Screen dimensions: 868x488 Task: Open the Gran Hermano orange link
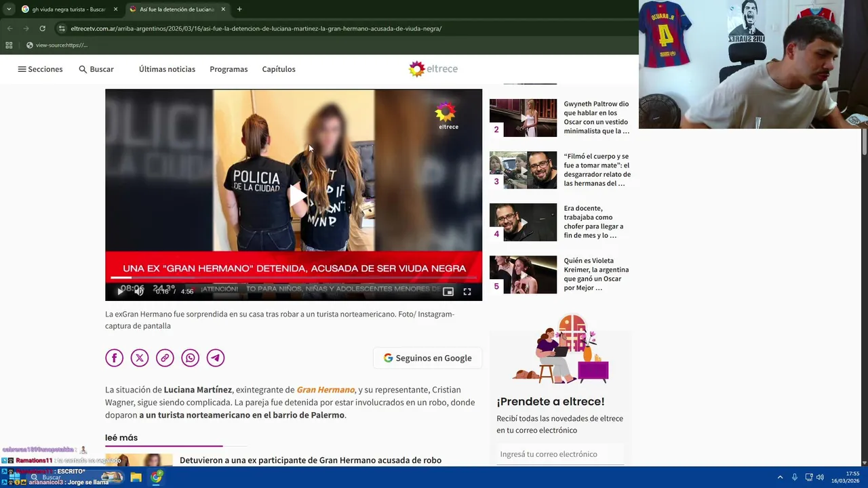point(325,390)
